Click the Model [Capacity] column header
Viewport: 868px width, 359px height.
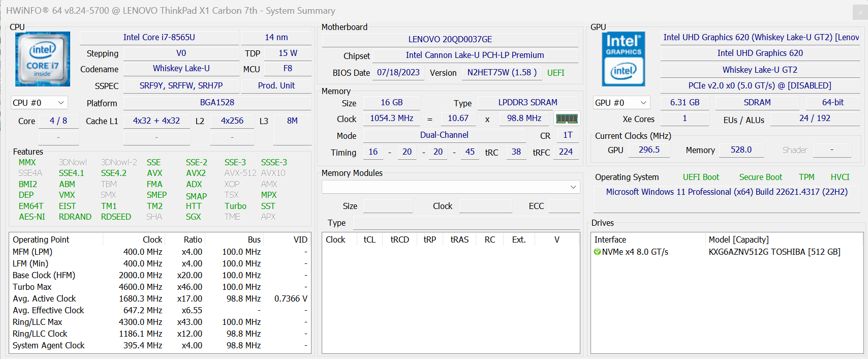coord(784,240)
